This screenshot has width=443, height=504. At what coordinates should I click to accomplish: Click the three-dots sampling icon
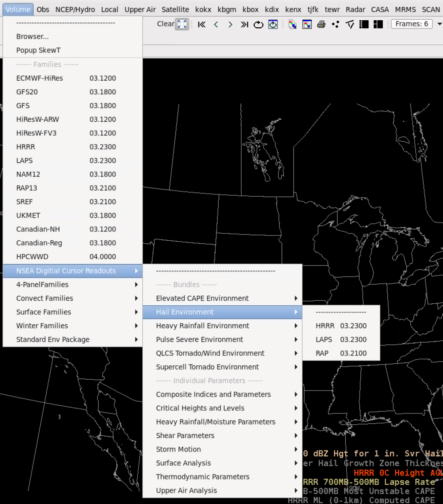point(336,24)
